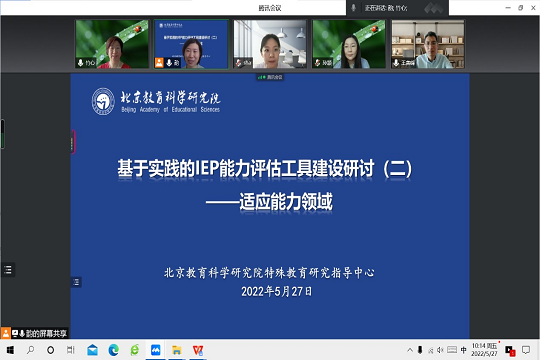Click the subtitle 适应能力领域 on the slide
Screen dimensions: 540x360
[x=286, y=202]
